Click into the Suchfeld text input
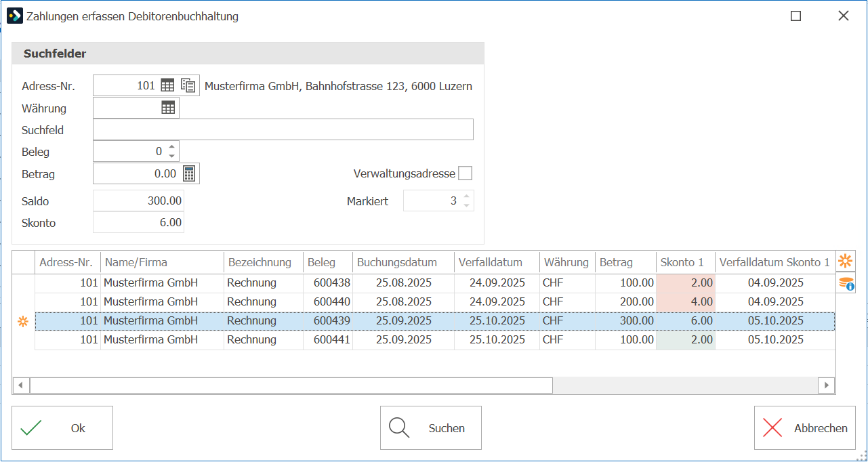Screen dimensions: 868x462 point(283,129)
